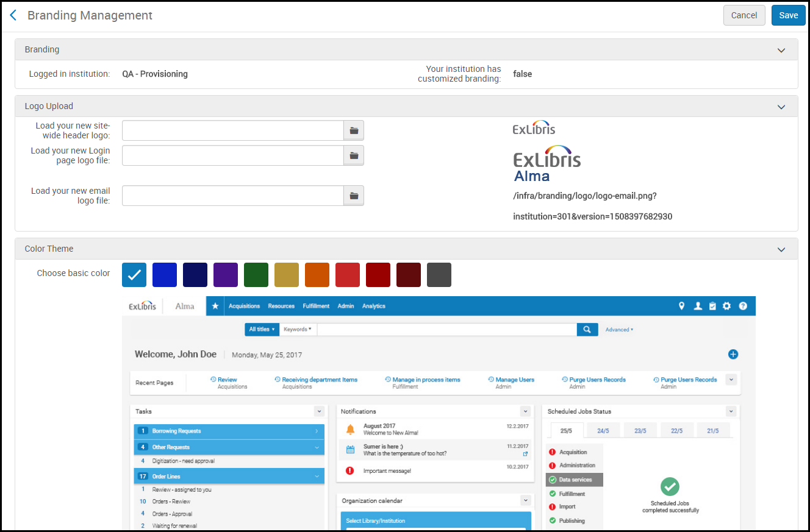Switch to the 21/5 jobs tab
The width and height of the screenshot is (810, 532).
pos(713,430)
